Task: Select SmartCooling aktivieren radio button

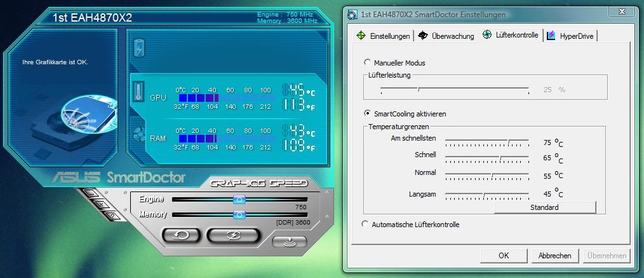Action: pyautogui.click(x=366, y=113)
